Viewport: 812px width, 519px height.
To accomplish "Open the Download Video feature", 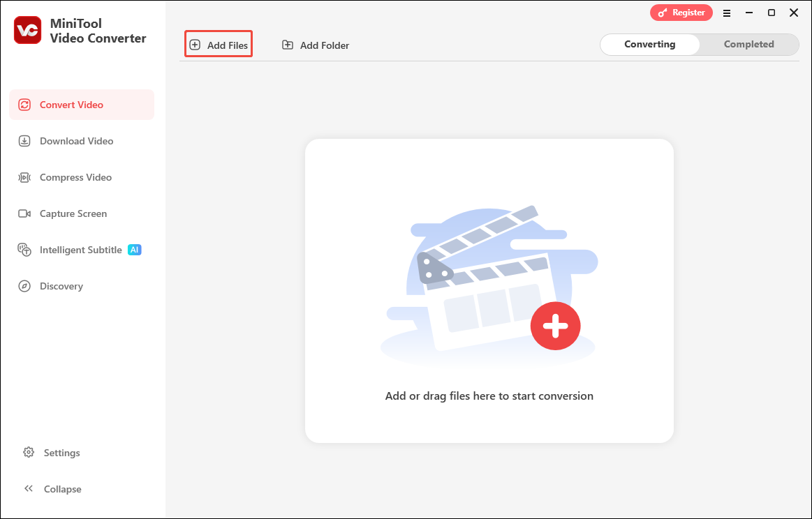I will coord(77,141).
